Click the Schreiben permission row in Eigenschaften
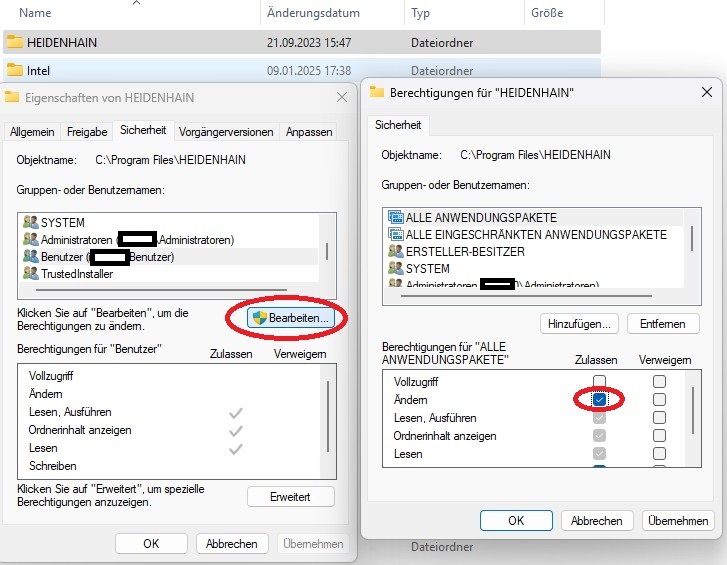Viewport: 727px width, 565px height. click(52, 466)
